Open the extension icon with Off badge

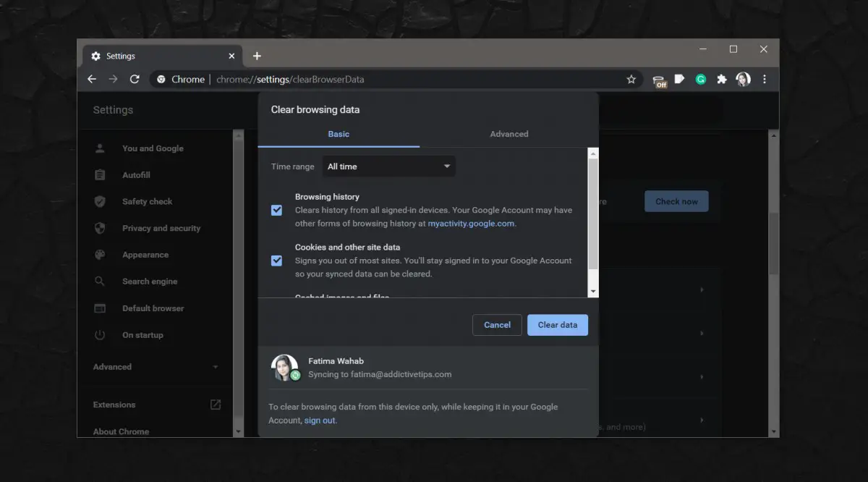(x=659, y=80)
